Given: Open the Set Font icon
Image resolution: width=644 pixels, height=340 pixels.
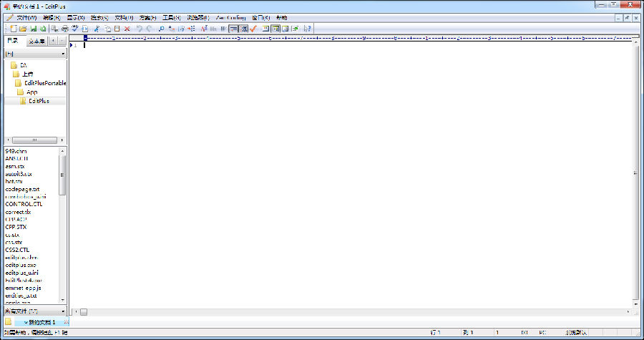Looking at the screenshot, I should [x=204, y=29].
